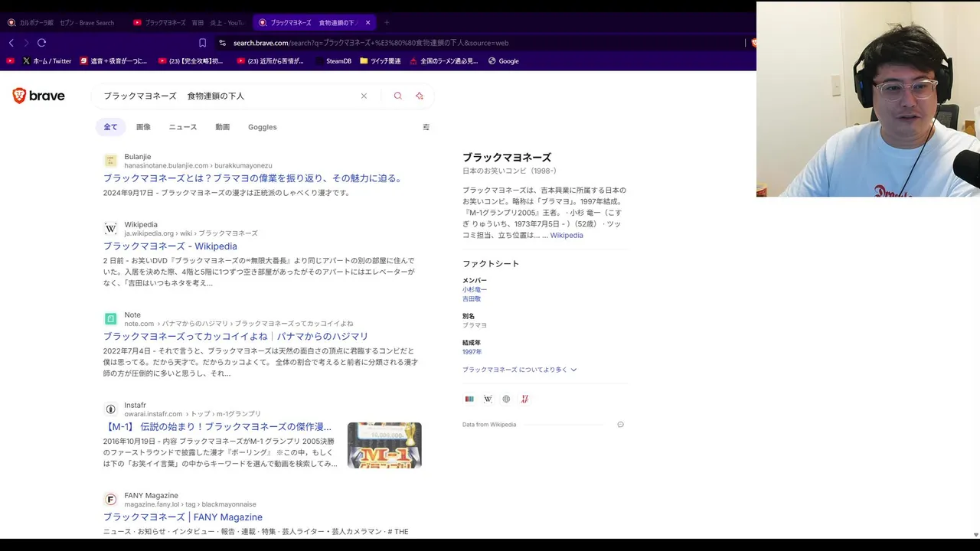Focus the Brave search input field

[228, 96]
